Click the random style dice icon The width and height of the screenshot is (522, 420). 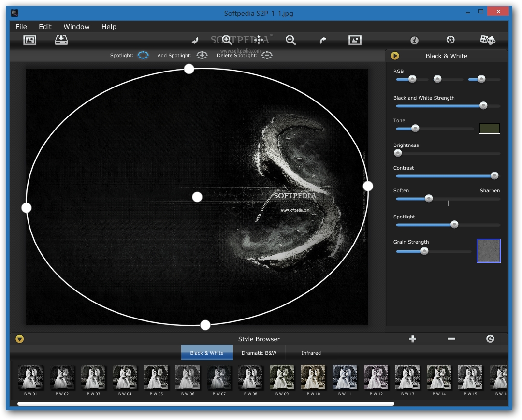(x=487, y=40)
